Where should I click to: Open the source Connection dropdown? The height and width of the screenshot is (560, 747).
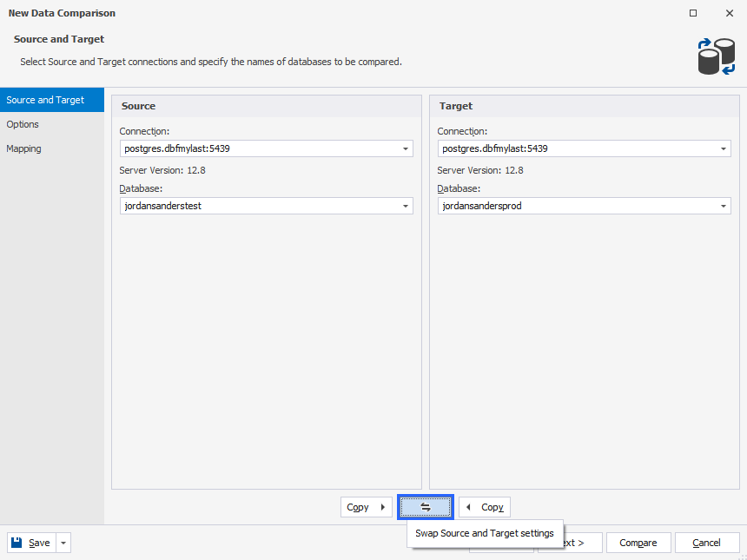406,148
